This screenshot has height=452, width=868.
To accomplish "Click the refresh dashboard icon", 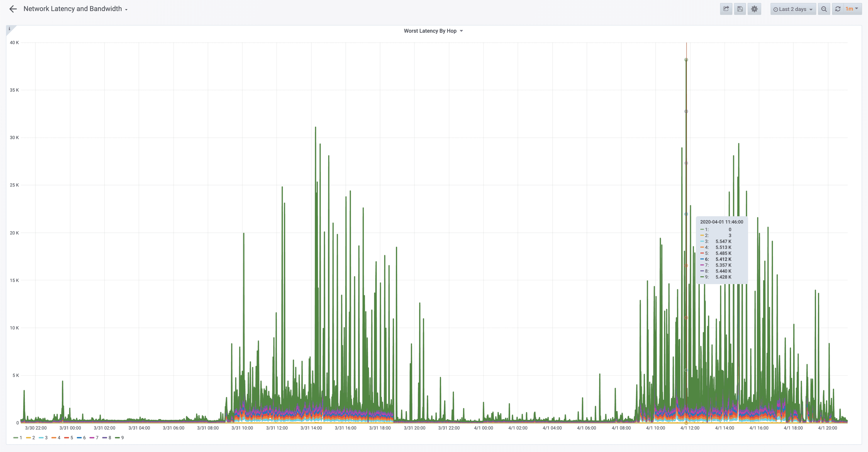I will 838,9.
